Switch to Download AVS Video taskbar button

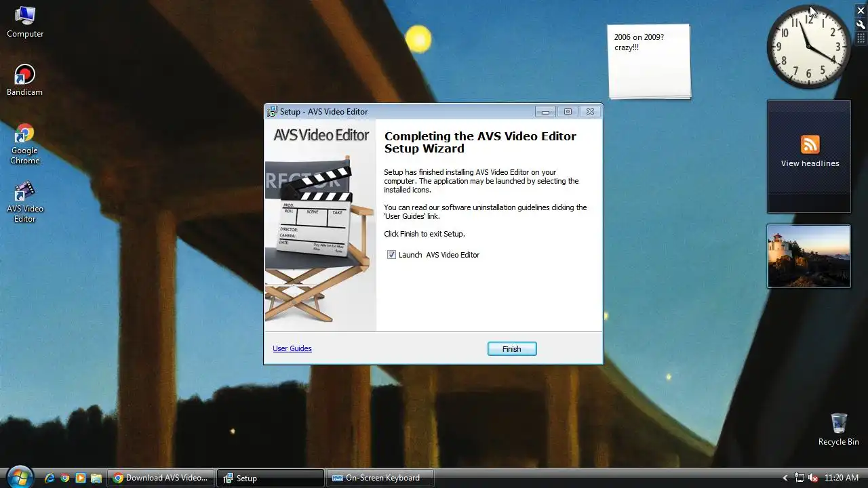pos(161,478)
